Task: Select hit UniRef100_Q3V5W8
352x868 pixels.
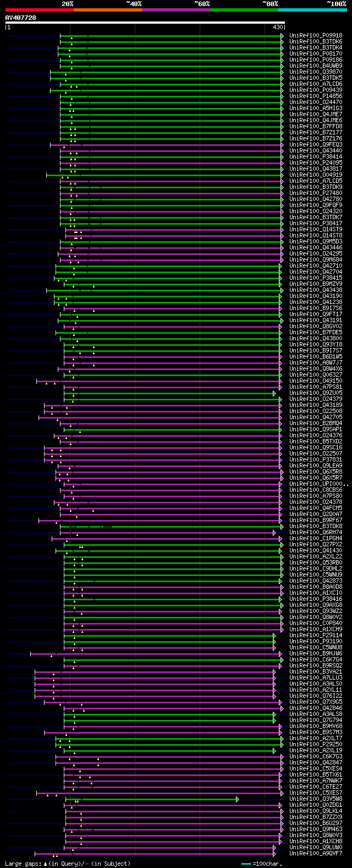Action: pyautogui.click(x=316, y=799)
